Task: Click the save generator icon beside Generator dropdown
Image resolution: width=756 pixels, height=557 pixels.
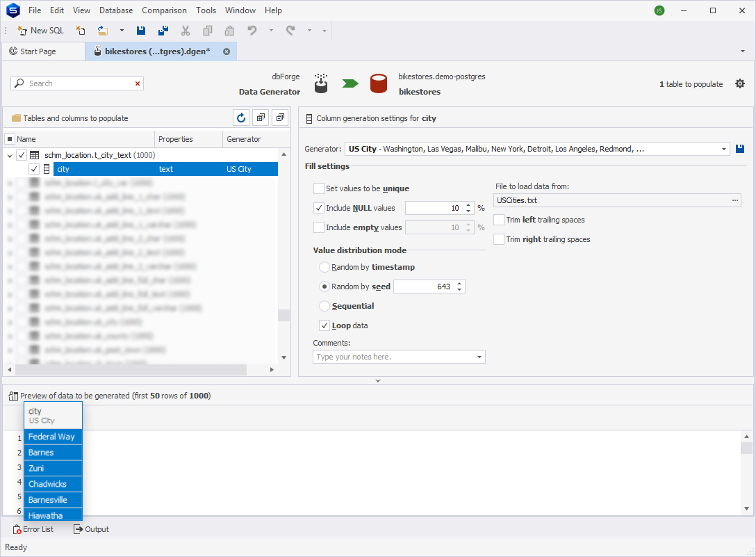Action: [x=740, y=149]
